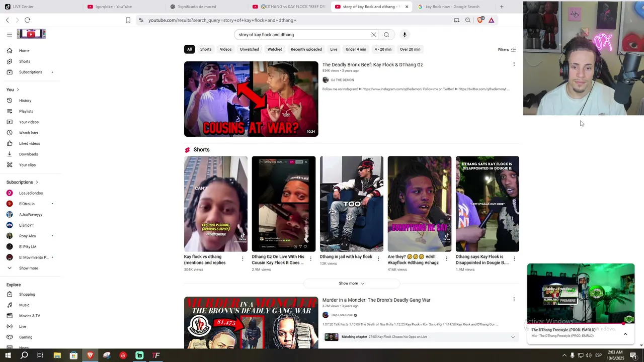Select the Videos filter chip
This screenshot has height=362, width=644.
(x=226, y=49)
